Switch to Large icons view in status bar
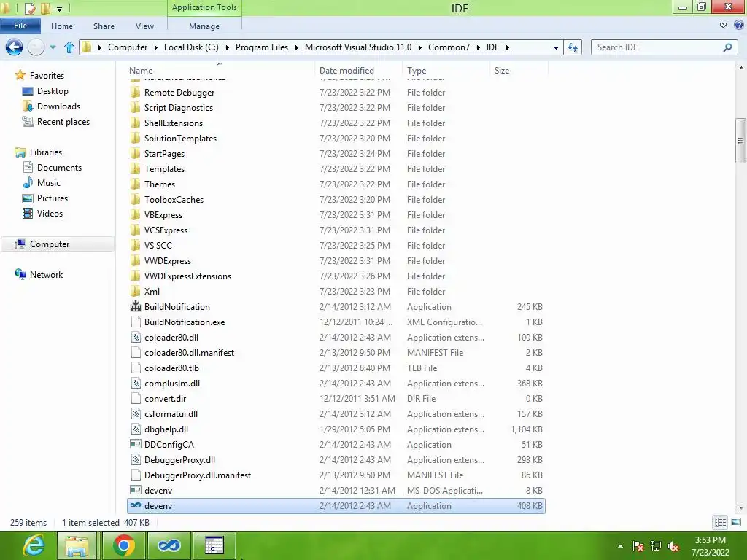 tap(736, 522)
